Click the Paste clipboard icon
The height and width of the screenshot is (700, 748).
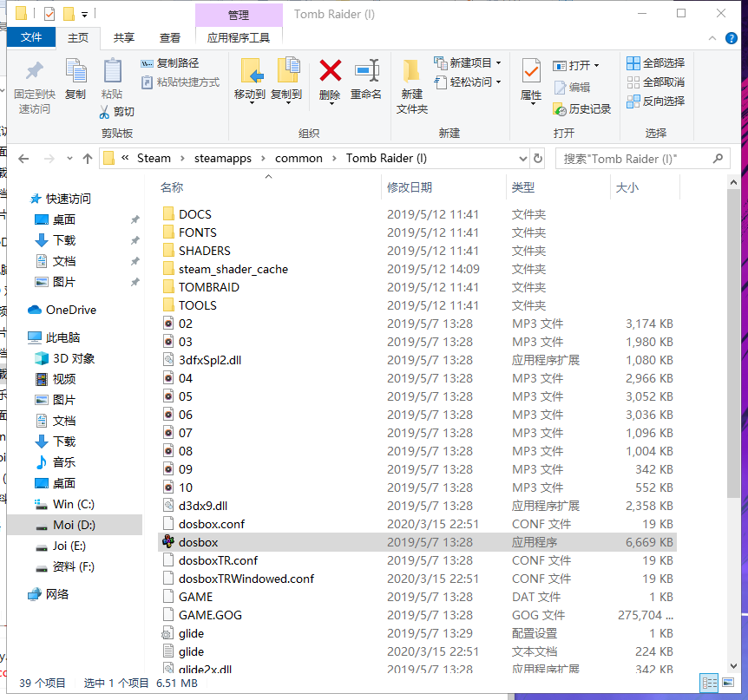tap(113, 70)
